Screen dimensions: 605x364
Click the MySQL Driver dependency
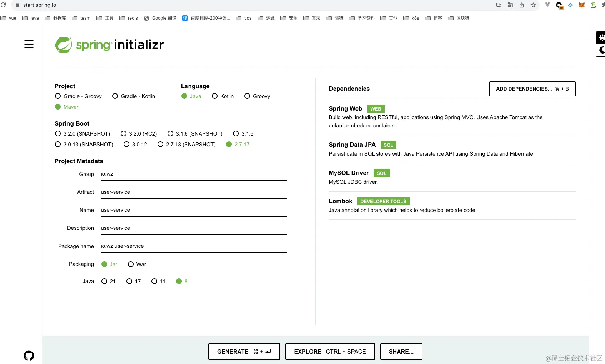click(x=452, y=177)
